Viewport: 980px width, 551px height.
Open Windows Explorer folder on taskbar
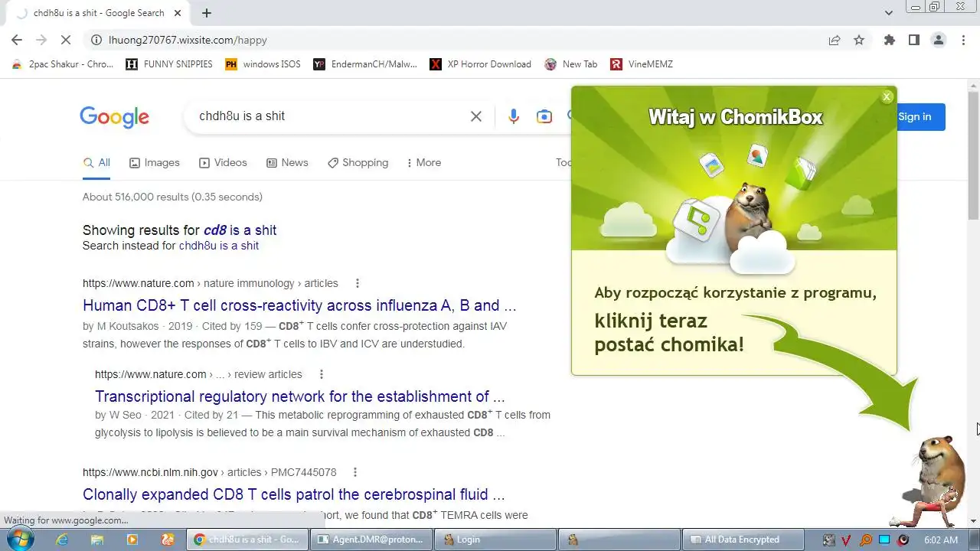click(x=97, y=540)
